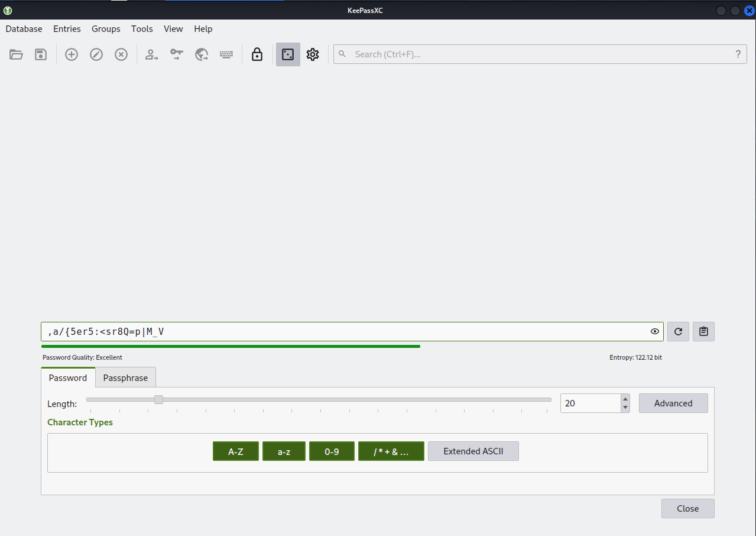Click the Character Types heading
Screen dimensions: 756x536
[x=80, y=422]
